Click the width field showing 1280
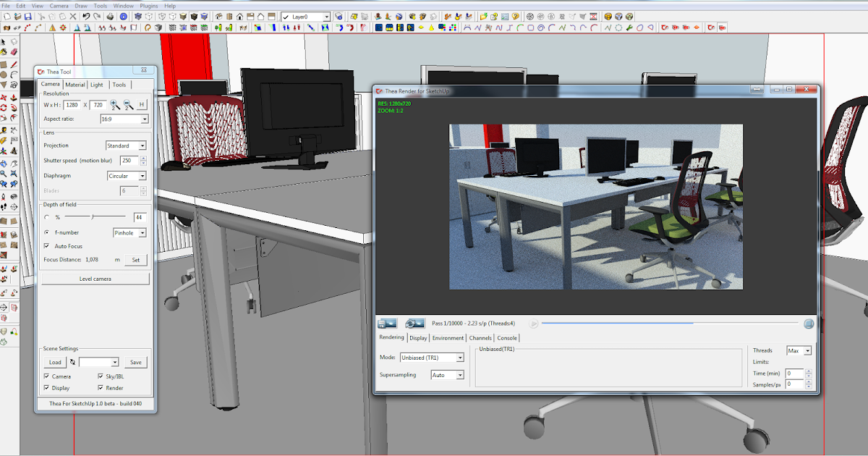The height and width of the screenshot is (456, 868). point(72,105)
